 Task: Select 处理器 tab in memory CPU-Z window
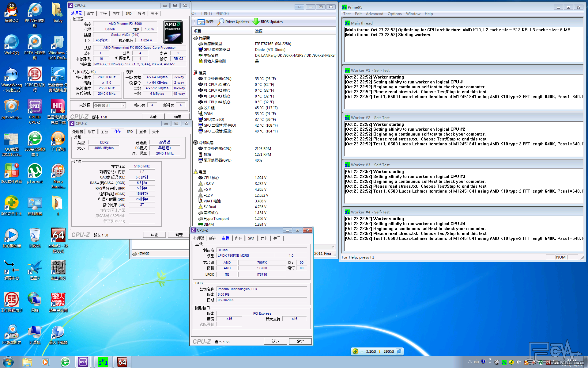coord(77,132)
